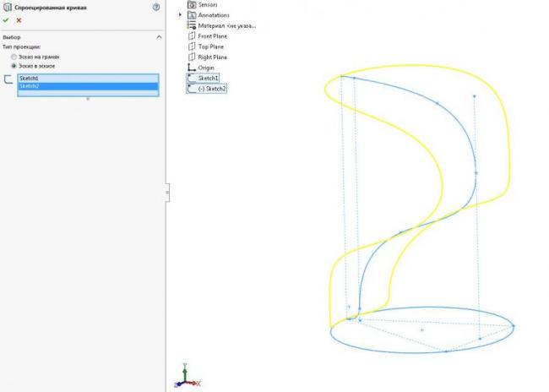Click the Front Plane icon
The image size is (549, 392).
click(192, 36)
